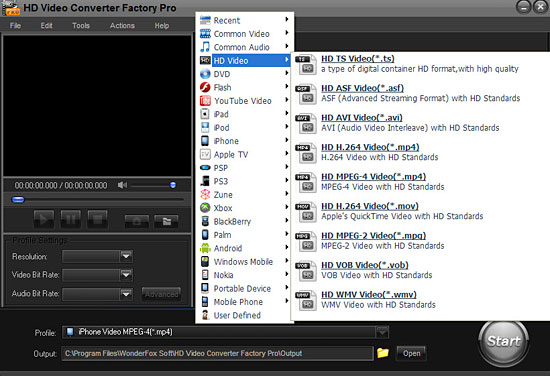Browse output folder with yellow folder icon
This screenshot has width=550, height=376.
pos(383,352)
